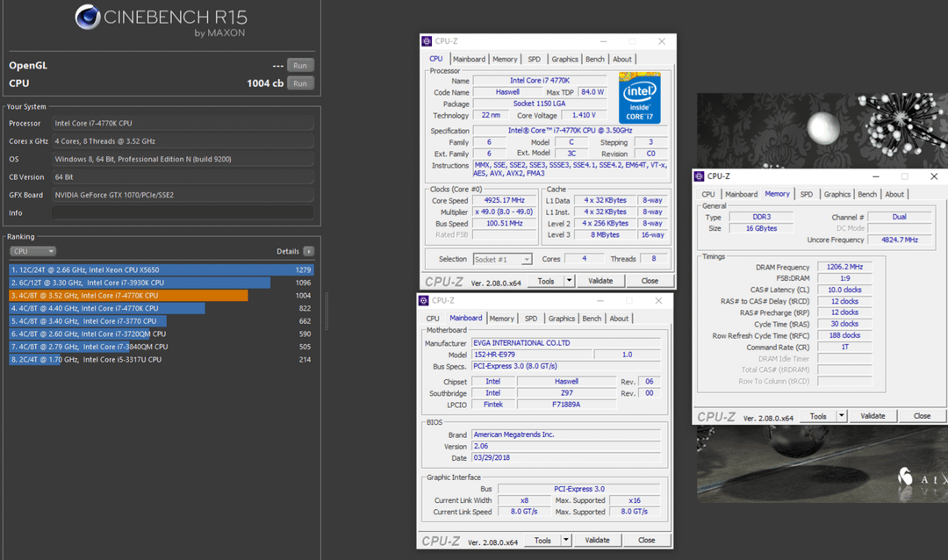Click Close button in Memory CPU-Z window
This screenshot has height=560, width=948.
click(x=922, y=416)
